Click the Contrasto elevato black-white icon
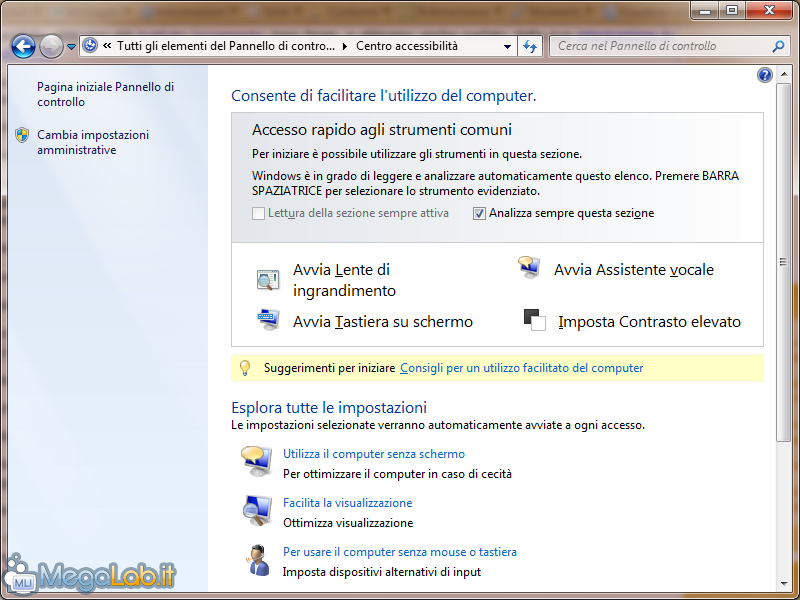Image resolution: width=800 pixels, height=600 pixels. (534, 320)
